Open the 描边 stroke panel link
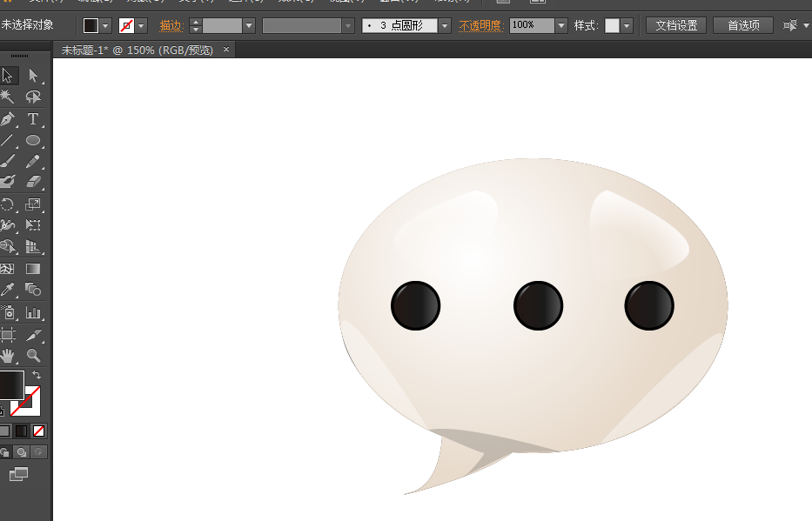Screen dimensions: 812x521 coord(171,25)
